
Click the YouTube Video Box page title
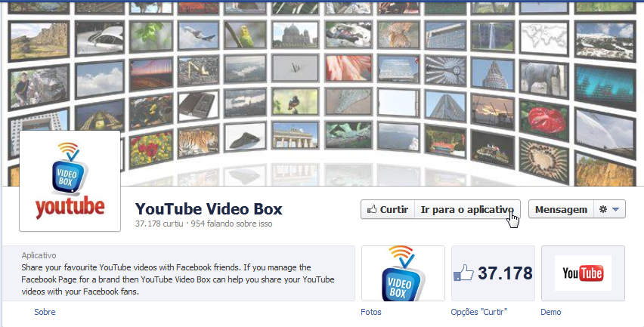(x=208, y=209)
